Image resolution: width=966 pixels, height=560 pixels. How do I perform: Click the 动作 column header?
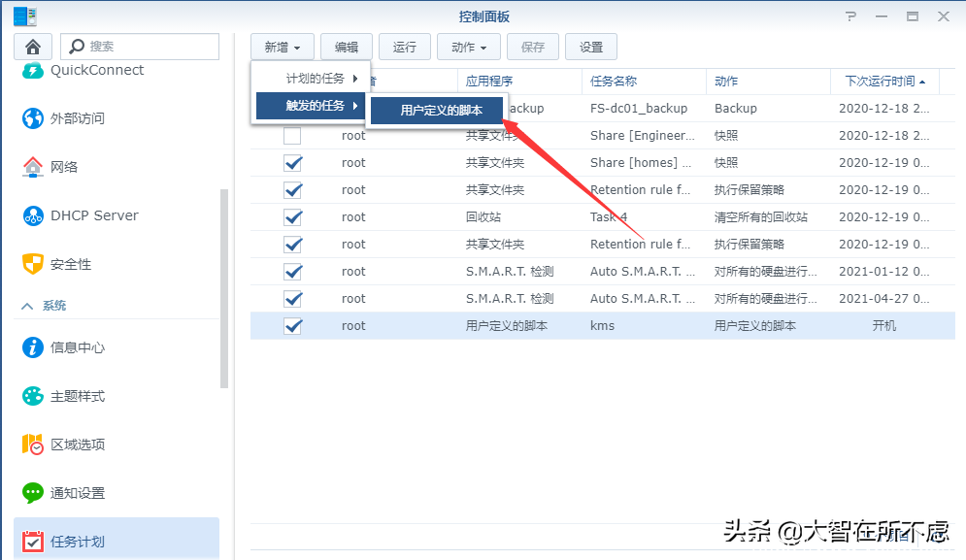tap(768, 82)
